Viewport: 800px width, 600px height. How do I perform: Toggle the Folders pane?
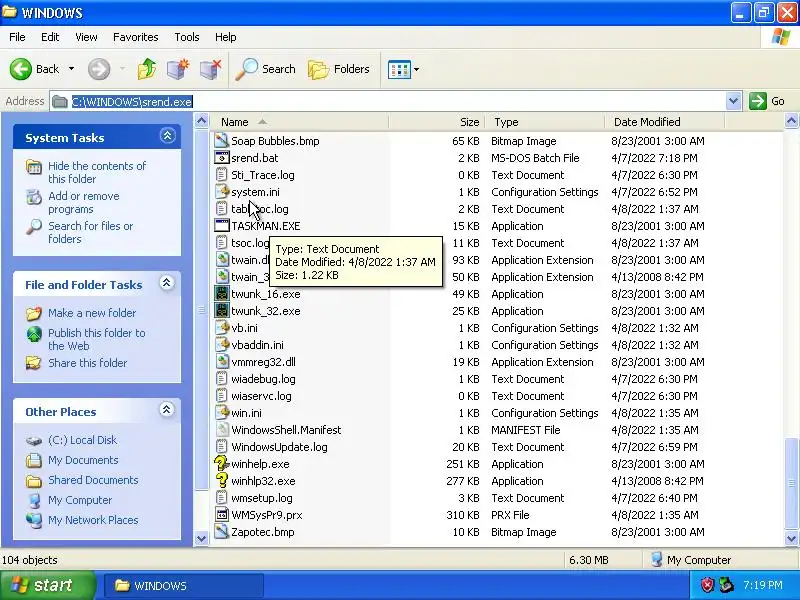point(339,69)
